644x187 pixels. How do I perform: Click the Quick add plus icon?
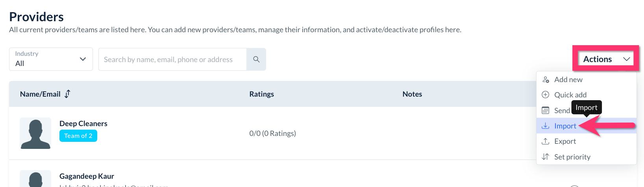(546, 95)
